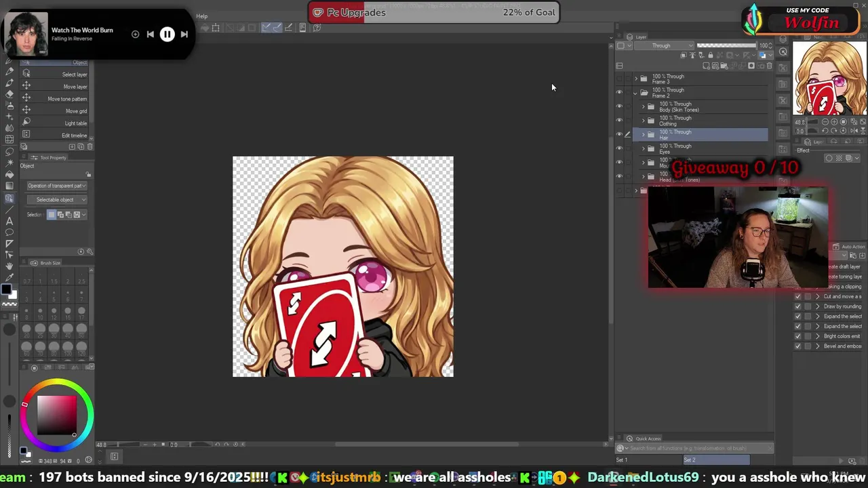The image size is (868, 488).
Task: Click Quick Access search field
Action: [694, 448]
